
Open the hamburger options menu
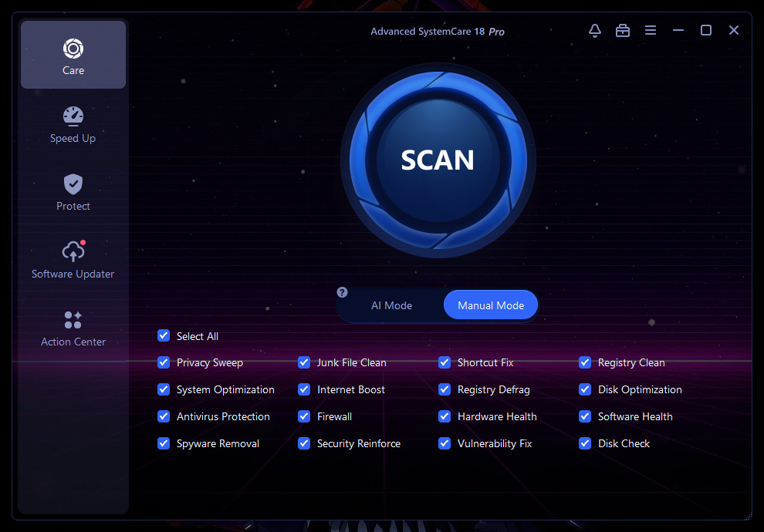651,31
